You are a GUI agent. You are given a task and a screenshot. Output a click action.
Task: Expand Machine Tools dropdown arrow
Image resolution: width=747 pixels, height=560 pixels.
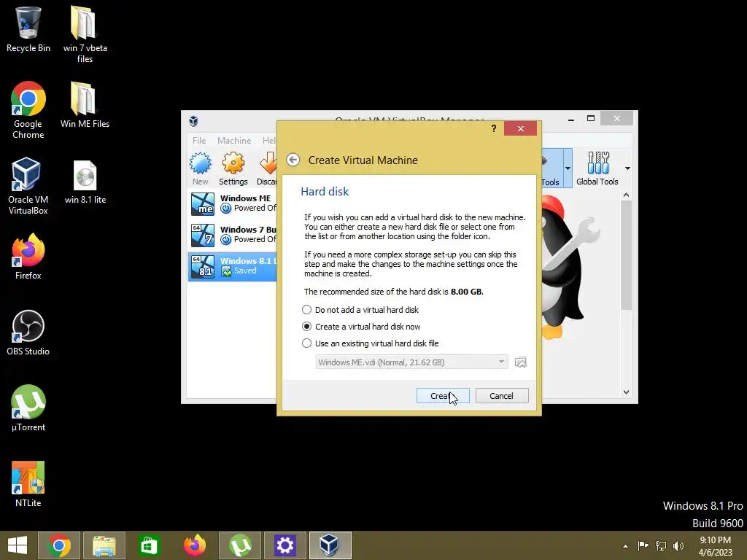point(568,168)
